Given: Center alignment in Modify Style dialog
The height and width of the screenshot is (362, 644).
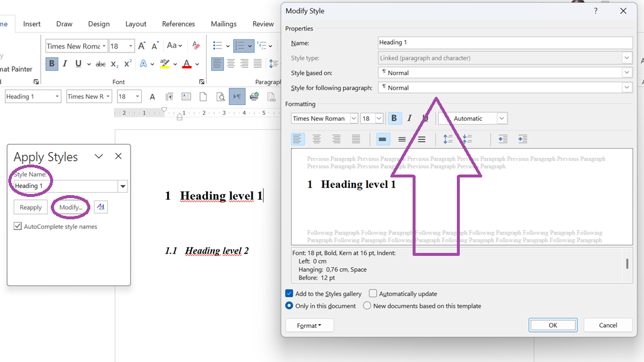Looking at the screenshot, I should 316,139.
